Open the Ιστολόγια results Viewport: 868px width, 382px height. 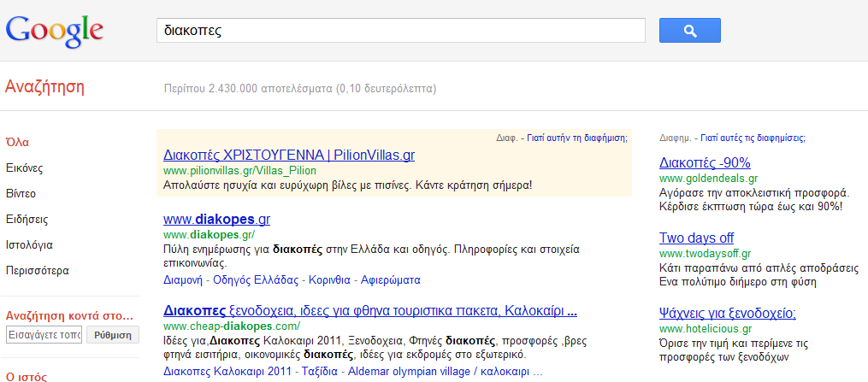[29, 245]
